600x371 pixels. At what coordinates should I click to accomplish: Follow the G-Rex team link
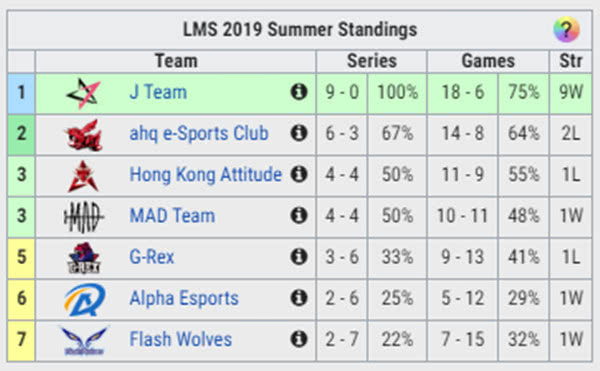tap(152, 257)
